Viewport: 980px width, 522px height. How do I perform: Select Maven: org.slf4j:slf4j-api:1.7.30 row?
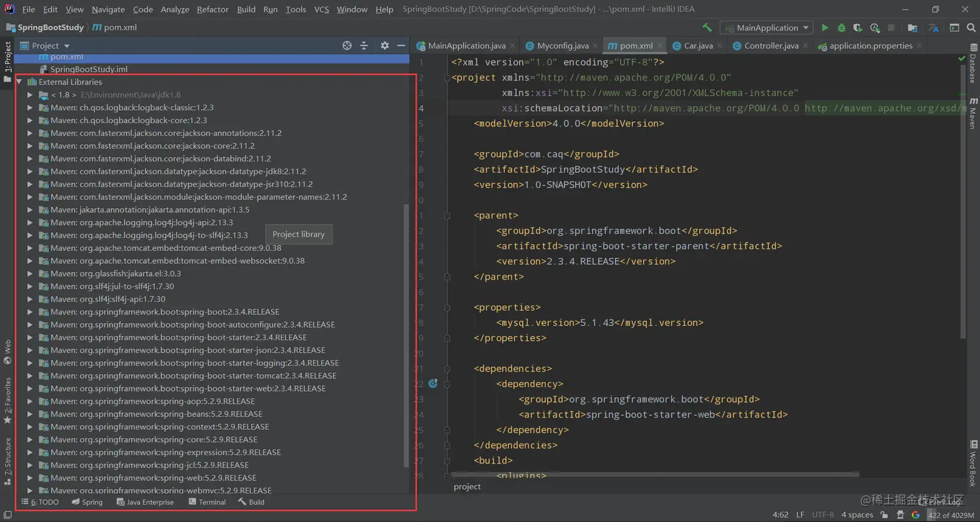click(212, 299)
